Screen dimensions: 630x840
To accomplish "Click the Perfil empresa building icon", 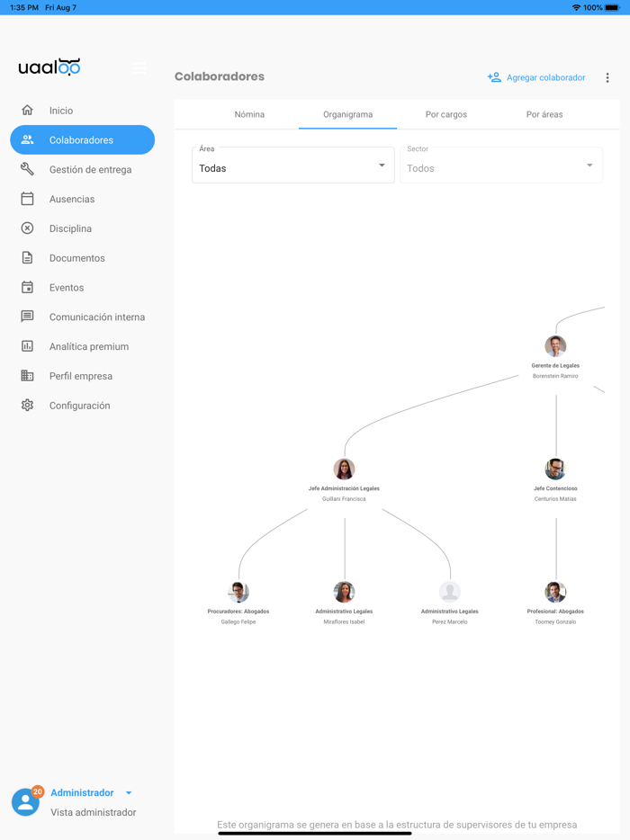I will (x=27, y=376).
